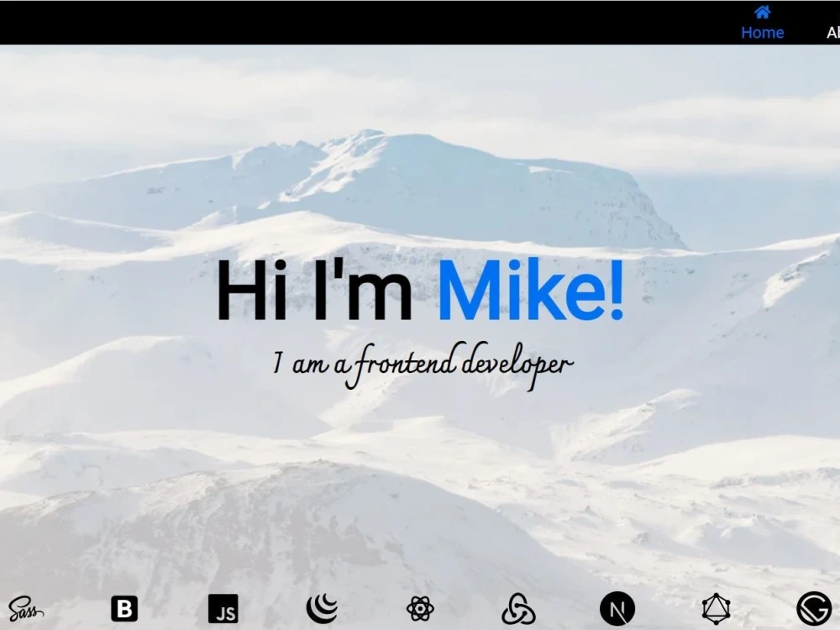Viewport: 840px width, 630px height.
Task: Click the jQuery swirl icon
Action: click(x=322, y=608)
